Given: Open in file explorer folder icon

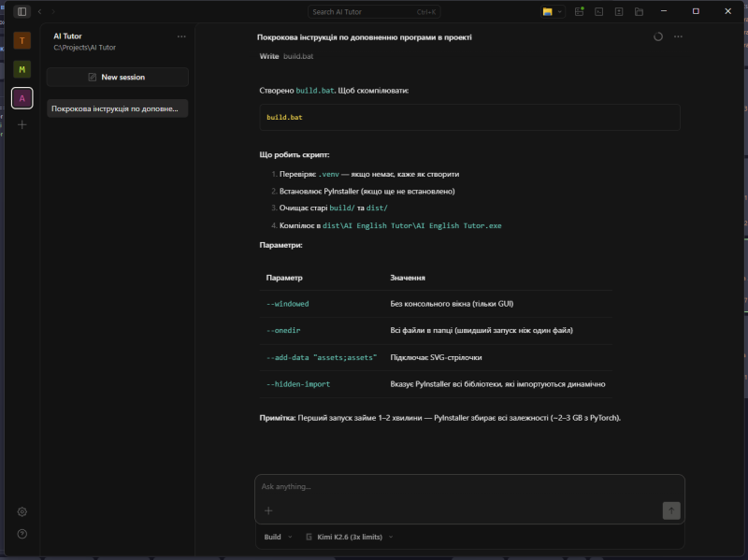Looking at the screenshot, I should tap(548, 11).
